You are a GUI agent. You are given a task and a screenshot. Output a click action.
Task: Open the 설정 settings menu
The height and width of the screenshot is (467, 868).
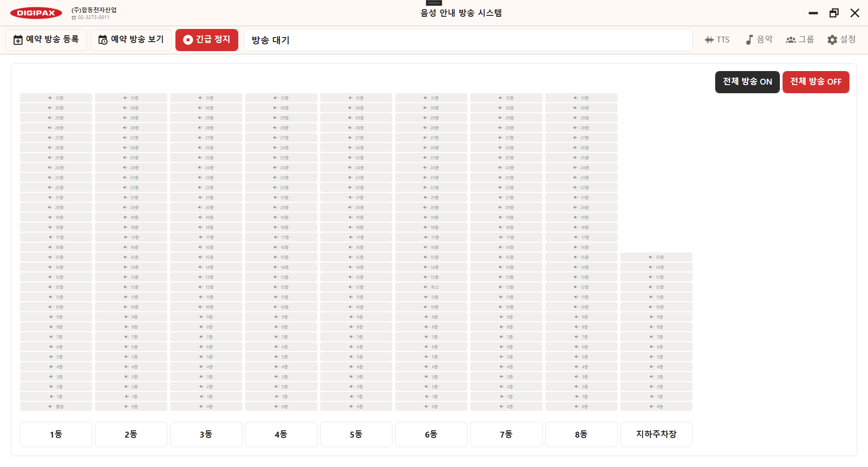841,40
